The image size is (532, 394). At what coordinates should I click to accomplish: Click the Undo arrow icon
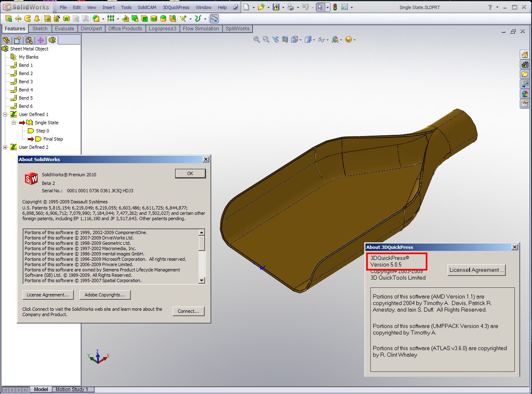click(305, 7)
